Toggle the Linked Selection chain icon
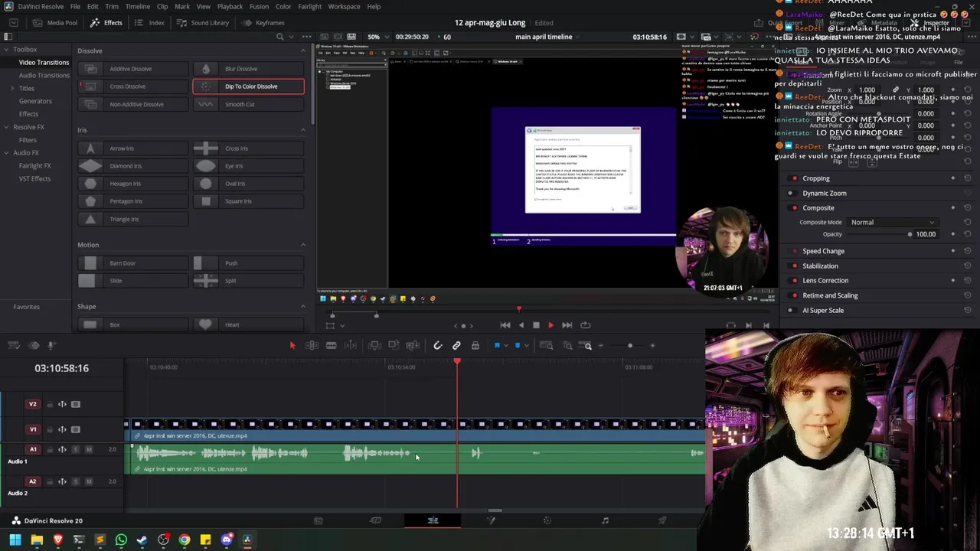 [456, 346]
